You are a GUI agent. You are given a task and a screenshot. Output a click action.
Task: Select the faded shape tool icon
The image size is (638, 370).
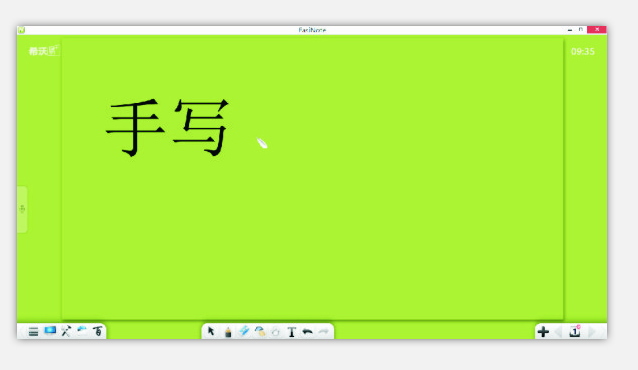pyautogui.click(x=275, y=332)
